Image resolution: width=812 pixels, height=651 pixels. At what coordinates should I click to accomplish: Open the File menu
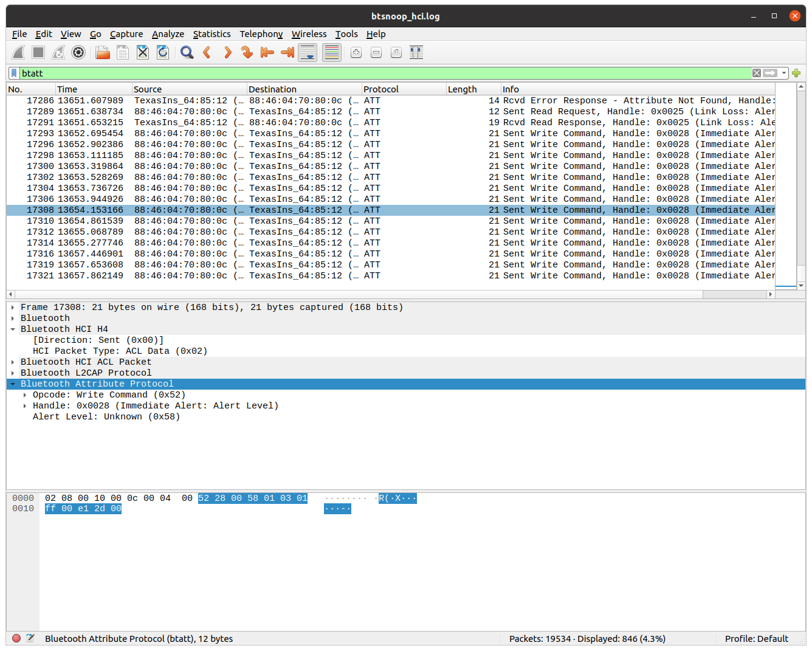click(19, 34)
